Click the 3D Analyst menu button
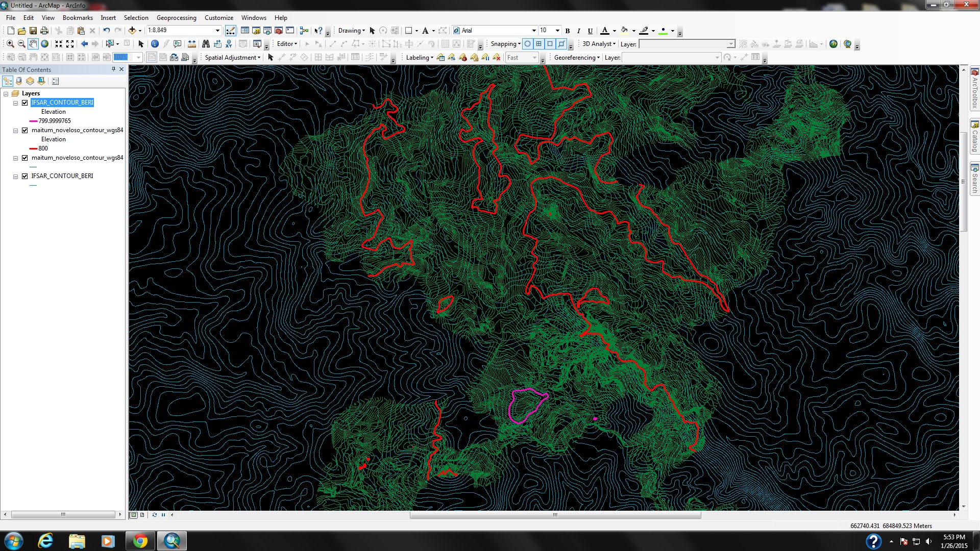The image size is (980, 551). coord(599,44)
